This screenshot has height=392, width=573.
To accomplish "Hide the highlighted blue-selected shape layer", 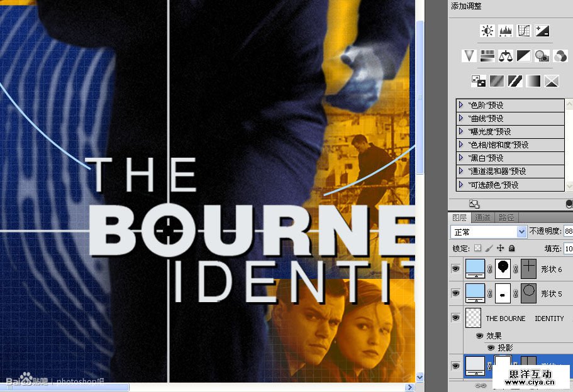I will coord(455,366).
